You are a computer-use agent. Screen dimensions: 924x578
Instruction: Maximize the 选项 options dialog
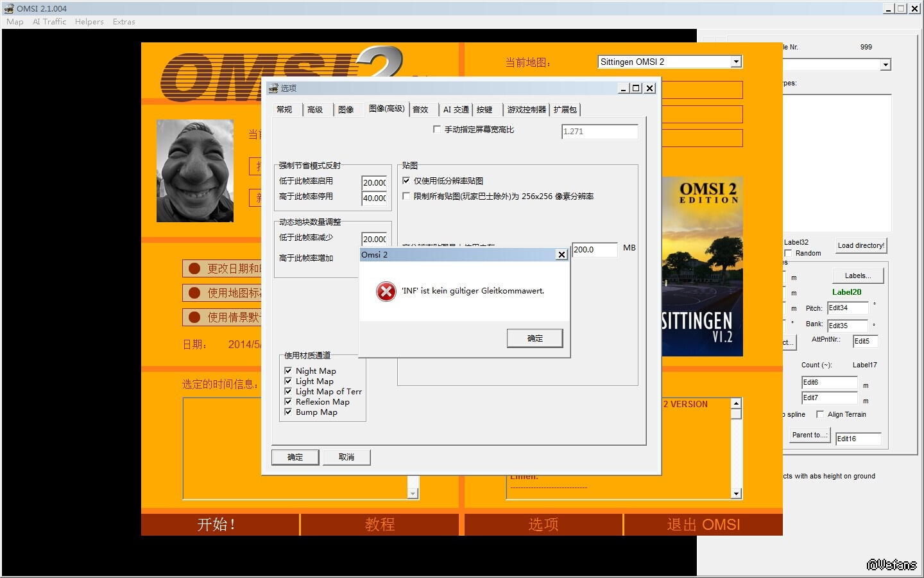(x=636, y=88)
